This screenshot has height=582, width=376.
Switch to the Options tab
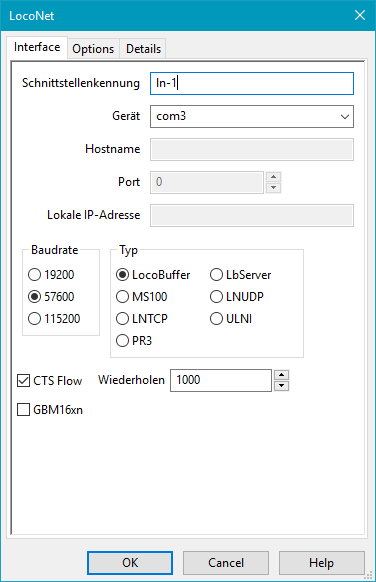click(93, 49)
